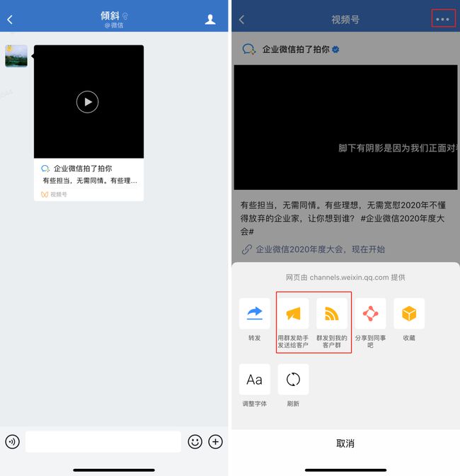Image resolution: width=460 pixels, height=476 pixels.
Task: Tap the 转发 forward icon
Action: click(254, 313)
